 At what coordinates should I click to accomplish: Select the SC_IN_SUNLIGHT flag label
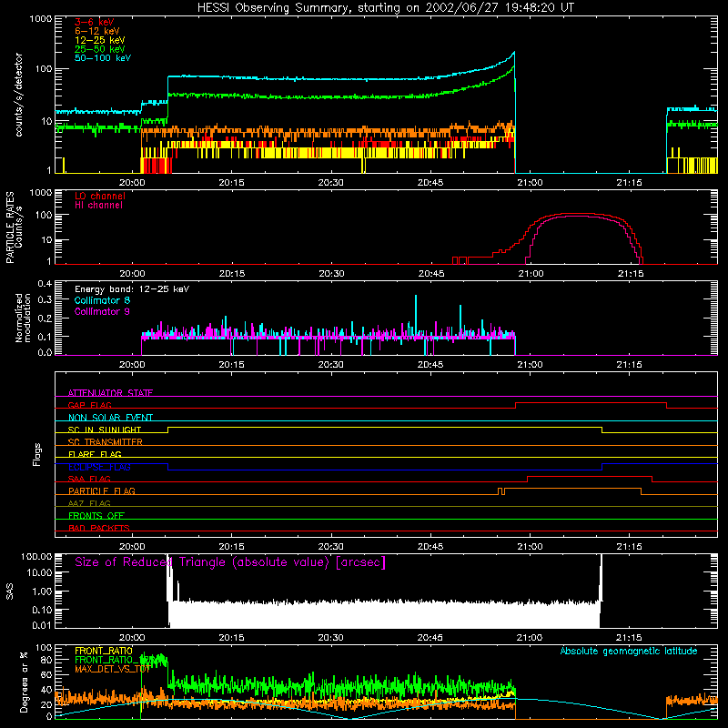point(105,430)
